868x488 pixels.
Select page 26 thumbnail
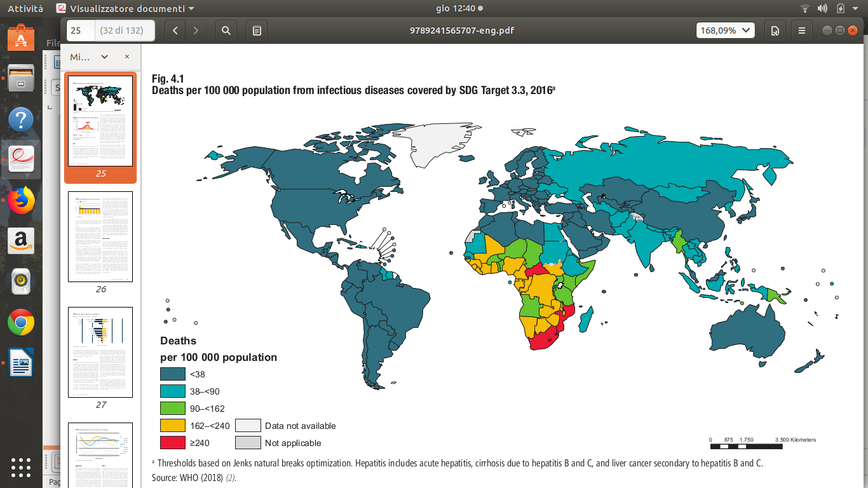(x=100, y=236)
